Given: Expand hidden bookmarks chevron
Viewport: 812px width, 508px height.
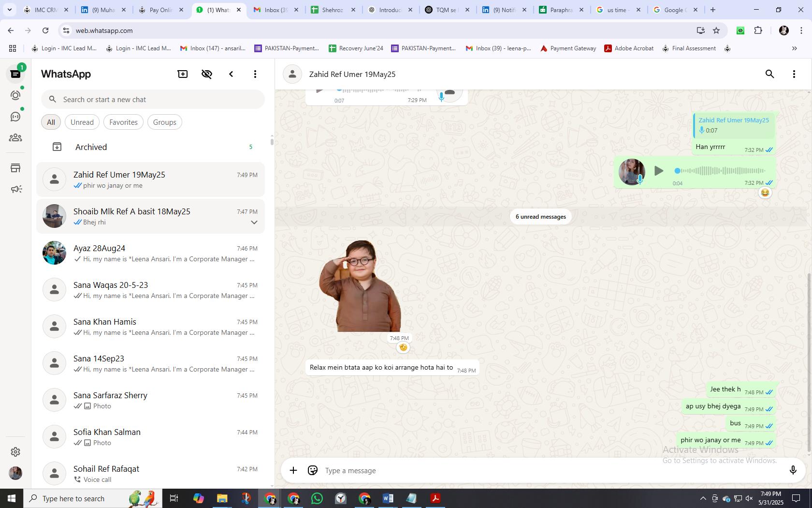Looking at the screenshot, I should point(794,48).
